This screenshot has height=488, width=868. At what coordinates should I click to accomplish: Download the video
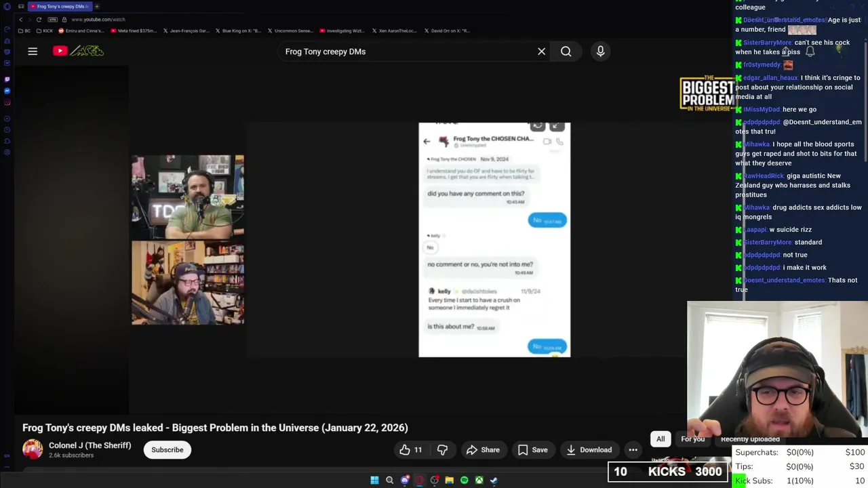589,449
